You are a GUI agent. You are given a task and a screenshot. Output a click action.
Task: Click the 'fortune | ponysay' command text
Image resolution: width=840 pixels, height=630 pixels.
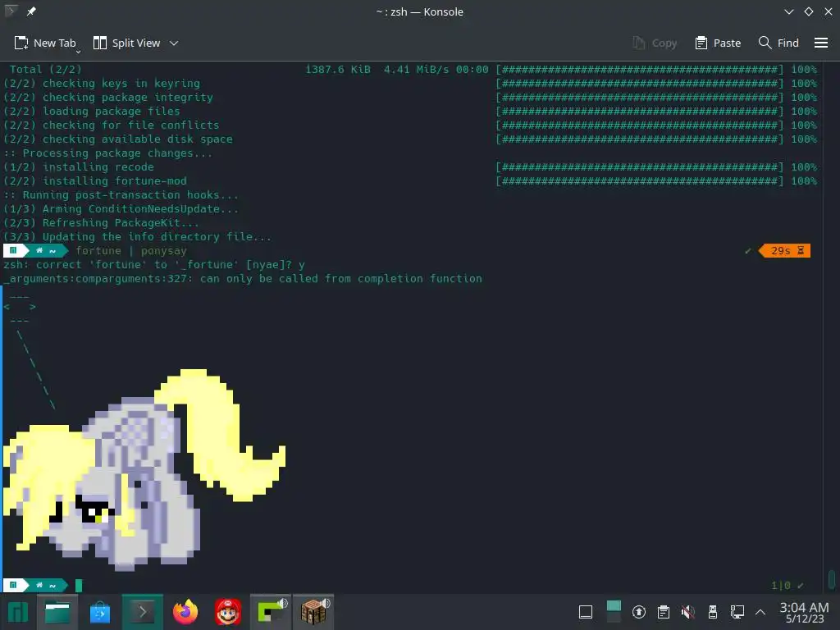click(x=130, y=251)
